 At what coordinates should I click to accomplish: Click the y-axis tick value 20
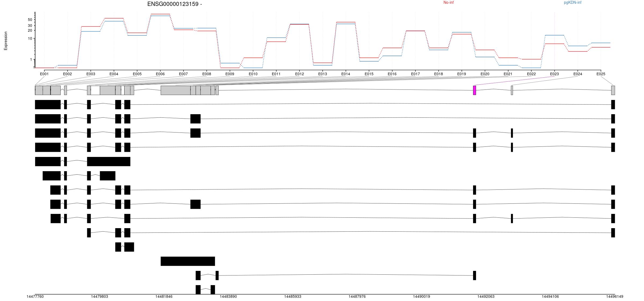[x=30, y=31]
